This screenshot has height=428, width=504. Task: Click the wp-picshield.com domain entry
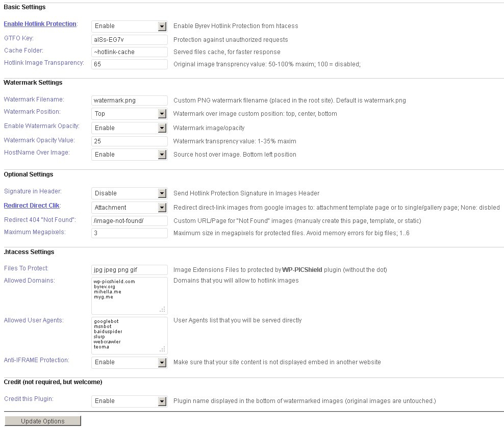(114, 282)
